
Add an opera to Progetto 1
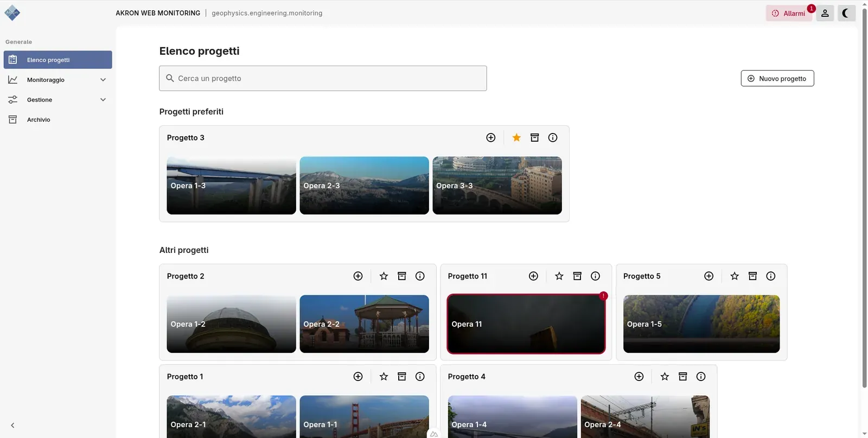[358, 377]
